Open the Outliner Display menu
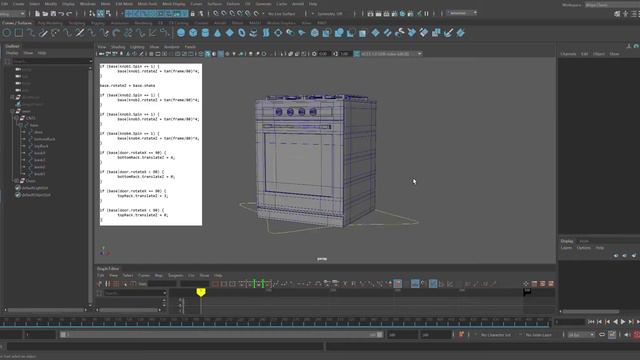640x360 pixels. (12, 53)
